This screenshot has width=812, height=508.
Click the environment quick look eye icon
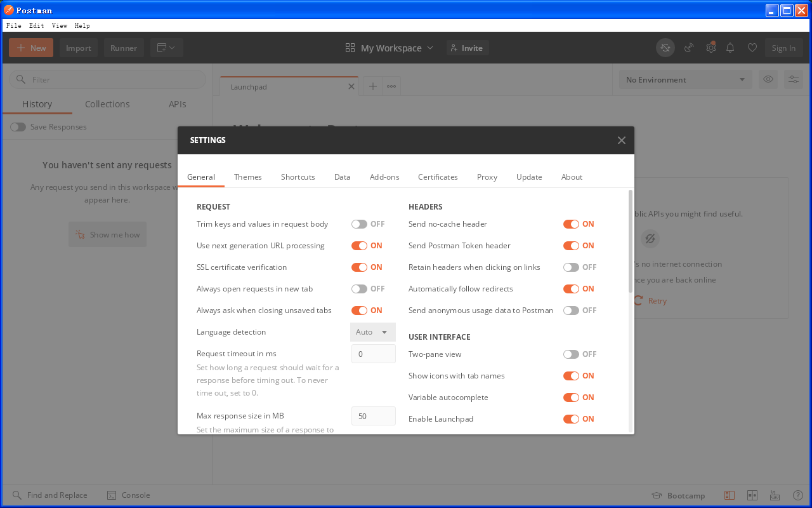coord(768,79)
